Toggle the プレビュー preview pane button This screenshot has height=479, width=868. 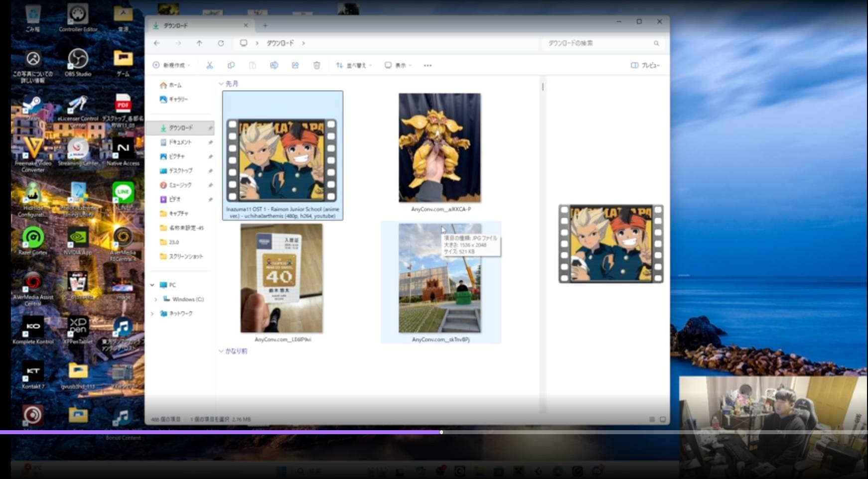[x=645, y=65]
